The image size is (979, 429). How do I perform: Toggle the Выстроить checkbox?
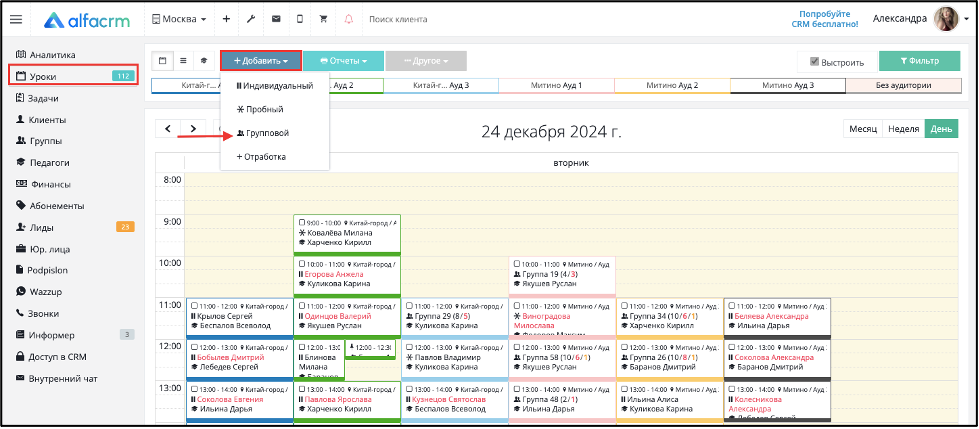[x=814, y=62]
